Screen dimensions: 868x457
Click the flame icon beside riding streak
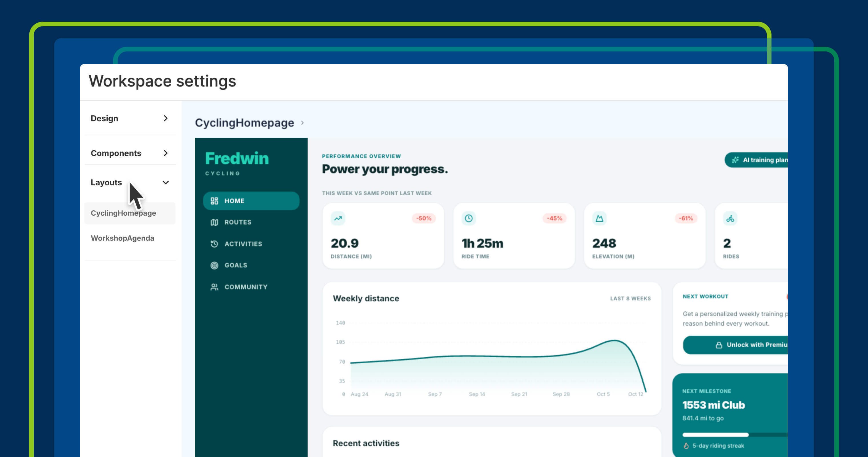point(686,446)
